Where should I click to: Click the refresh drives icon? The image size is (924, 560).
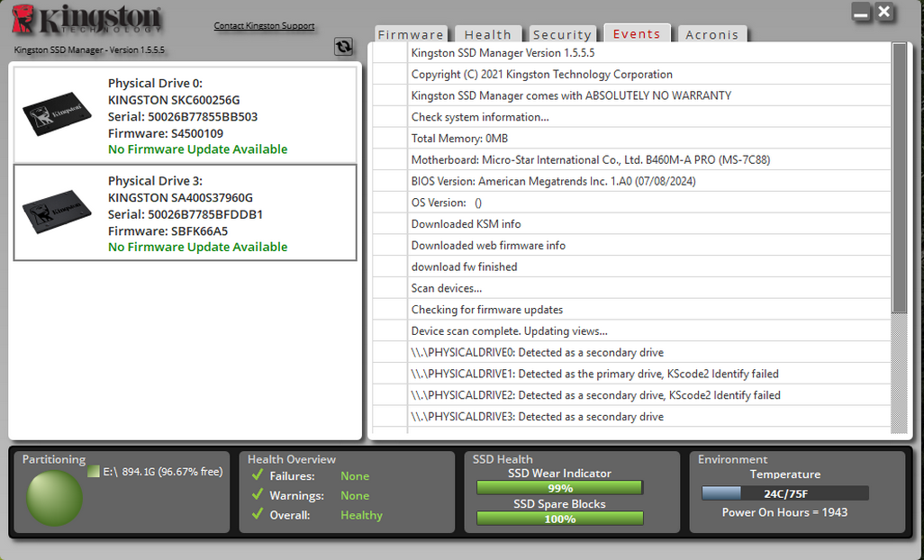point(343,47)
